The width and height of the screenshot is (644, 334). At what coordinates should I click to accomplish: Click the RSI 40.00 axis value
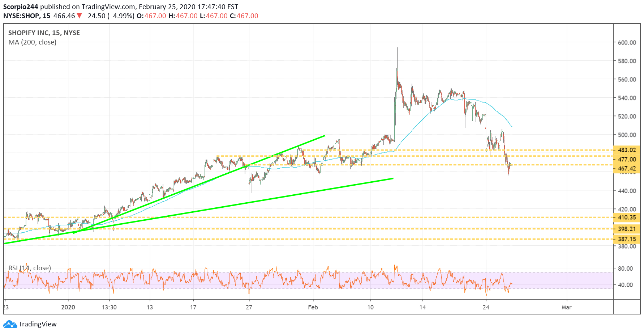click(x=626, y=285)
